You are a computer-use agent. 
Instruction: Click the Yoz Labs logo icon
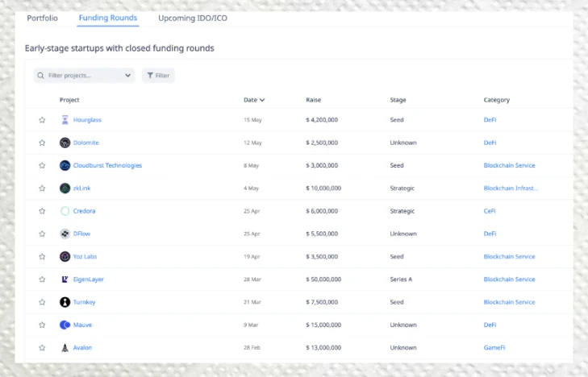[65, 256]
